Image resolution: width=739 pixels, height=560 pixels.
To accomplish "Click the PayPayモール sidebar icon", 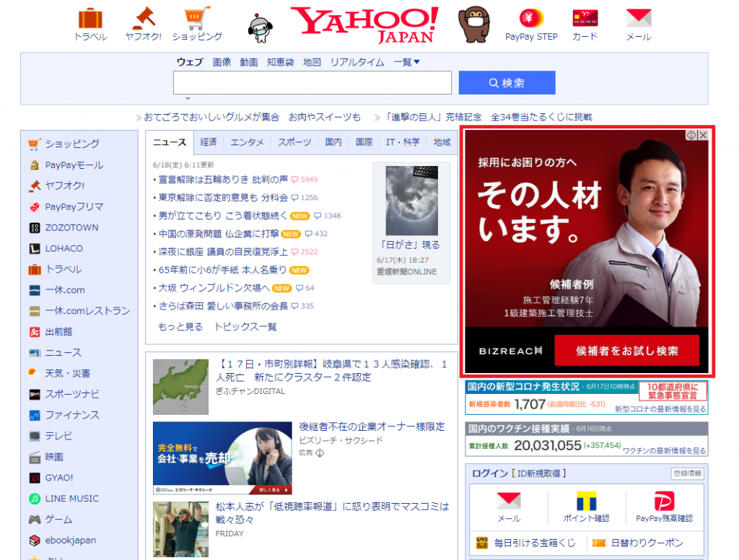I will click(x=34, y=165).
